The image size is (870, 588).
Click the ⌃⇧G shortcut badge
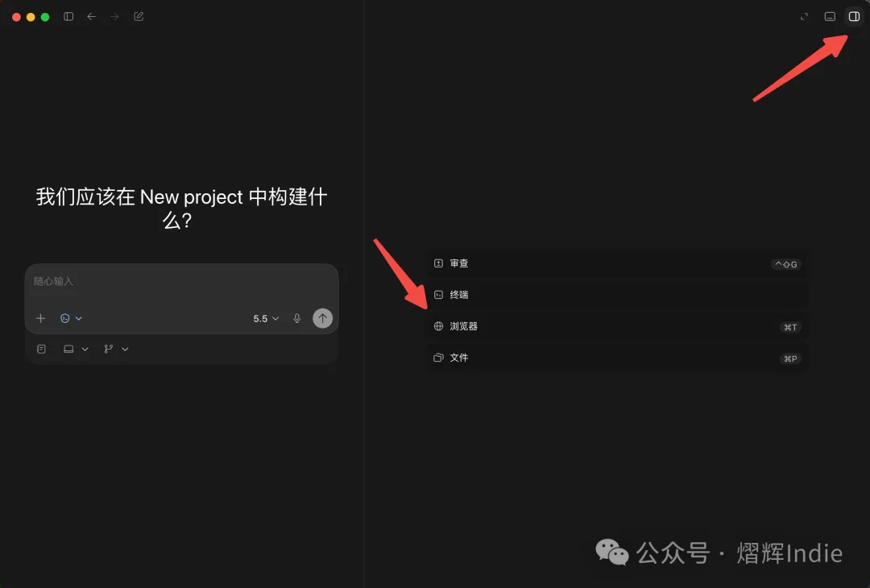pyautogui.click(x=785, y=264)
